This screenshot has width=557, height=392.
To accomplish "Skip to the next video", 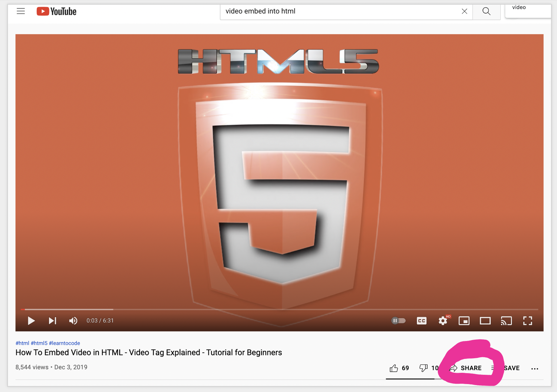I will [x=53, y=320].
